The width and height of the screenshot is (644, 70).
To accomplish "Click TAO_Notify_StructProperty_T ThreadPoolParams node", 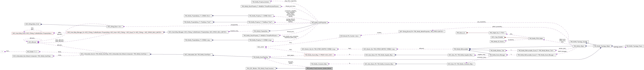I will click(x=261, y=36).
